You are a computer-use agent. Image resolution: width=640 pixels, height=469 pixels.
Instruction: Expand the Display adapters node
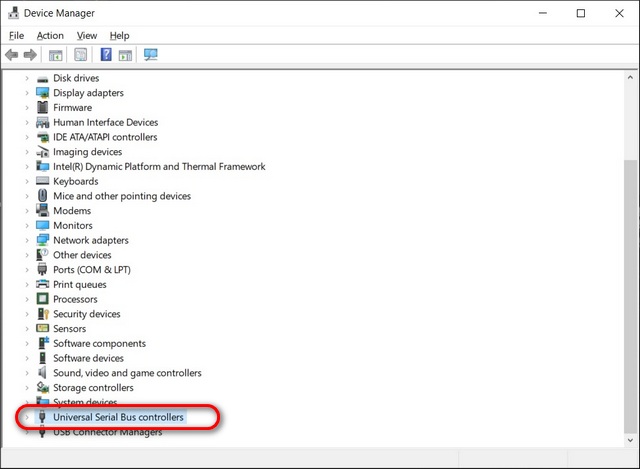(x=27, y=93)
